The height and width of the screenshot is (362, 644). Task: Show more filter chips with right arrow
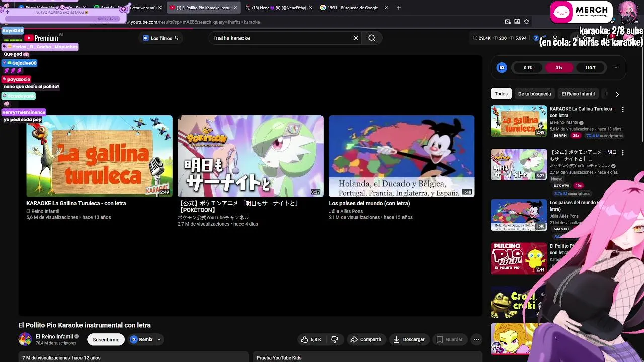[x=617, y=94]
